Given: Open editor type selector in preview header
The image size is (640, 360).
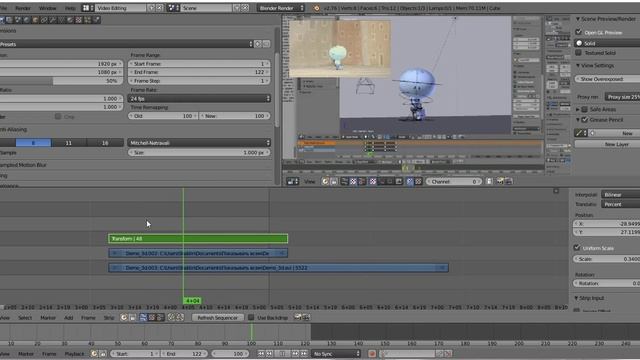Looking at the screenshot, I should point(292,182).
